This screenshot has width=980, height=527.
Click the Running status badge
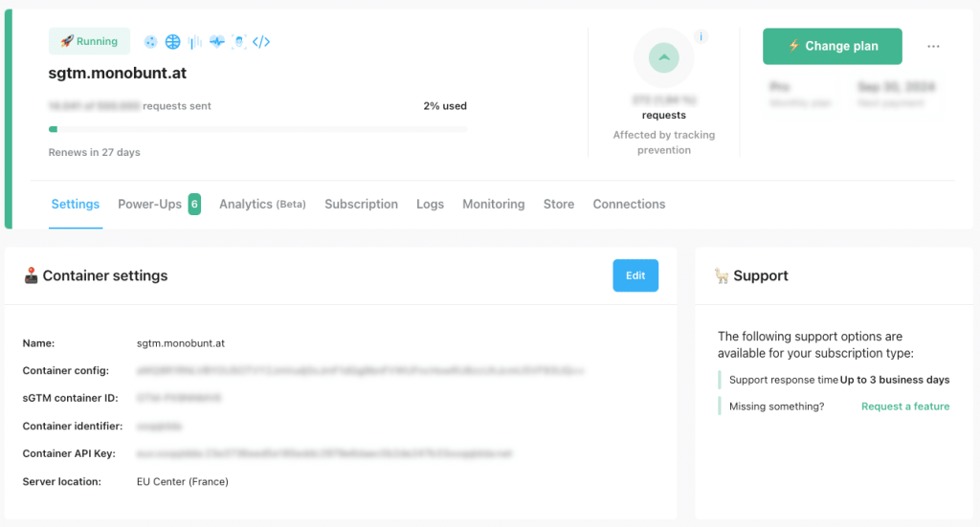(89, 41)
